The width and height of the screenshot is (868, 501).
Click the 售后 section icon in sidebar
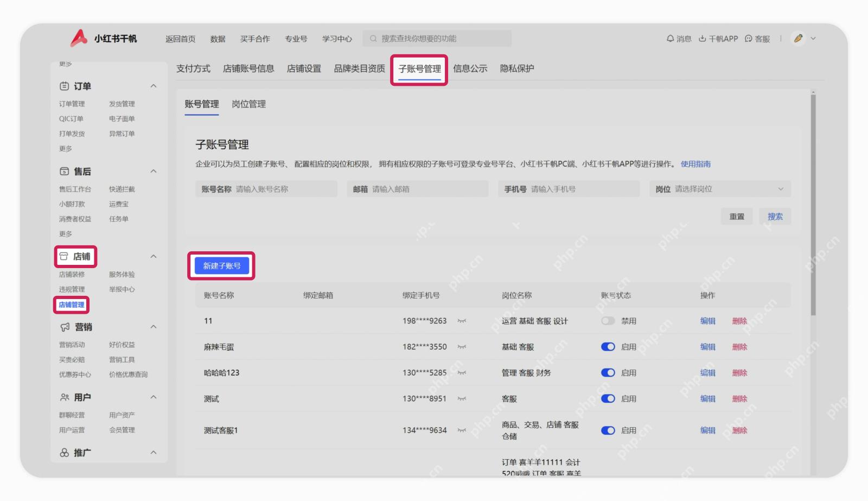click(x=64, y=171)
